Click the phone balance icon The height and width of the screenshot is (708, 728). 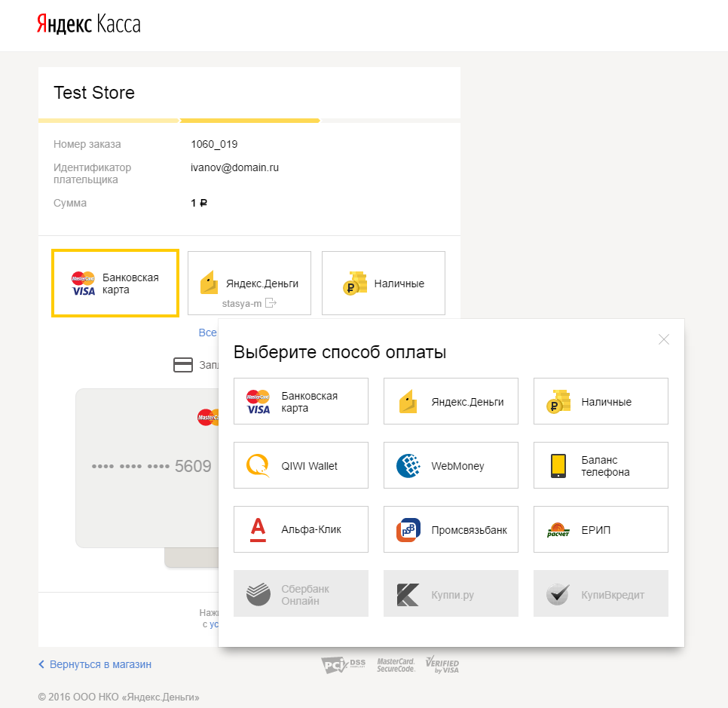coord(558,465)
